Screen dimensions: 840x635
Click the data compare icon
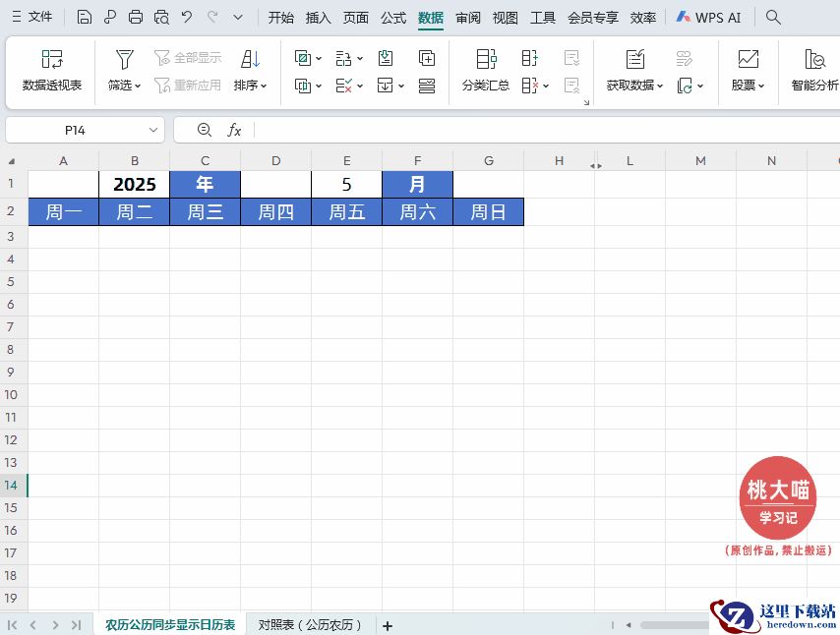pyautogui.click(x=303, y=86)
